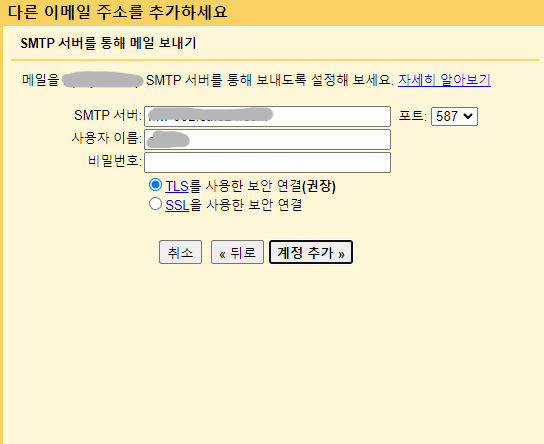Click the SMTP 서버: label
This screenshot has height=444, width=544.
(x=108, y=115)
